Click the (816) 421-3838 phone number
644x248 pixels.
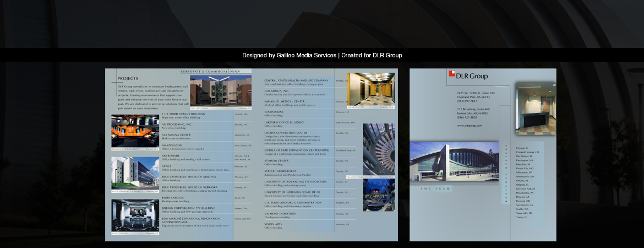[x=467, y=117]
